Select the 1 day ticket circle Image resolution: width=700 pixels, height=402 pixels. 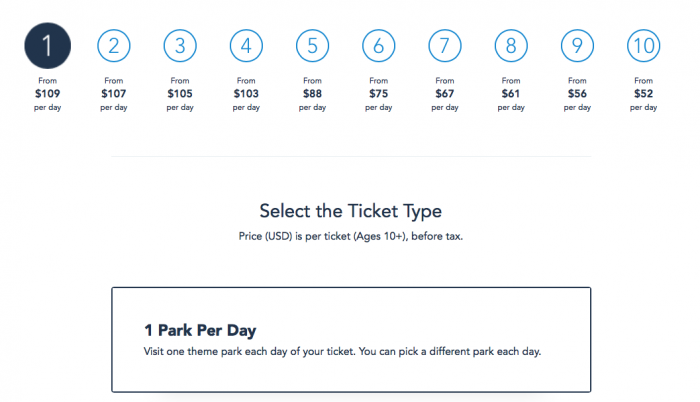point(47,45)
